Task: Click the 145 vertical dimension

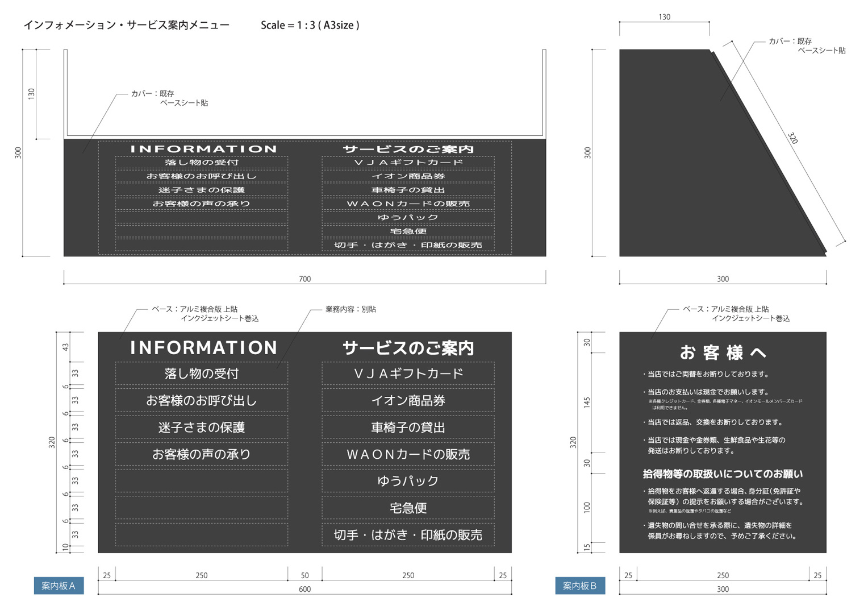Action: click(x=587, y=403)
